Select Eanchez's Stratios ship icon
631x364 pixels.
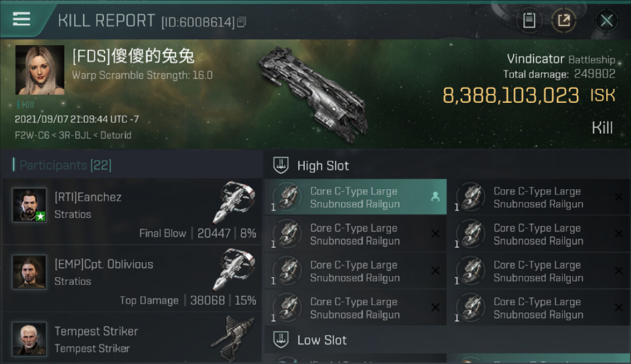pyautogui.click(x=234, y=203)
